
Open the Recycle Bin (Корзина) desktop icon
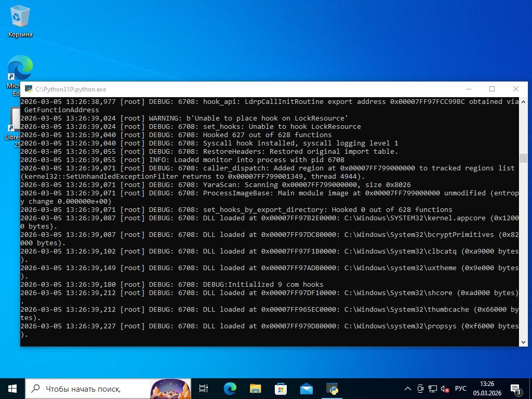click(x=20, y=22)
